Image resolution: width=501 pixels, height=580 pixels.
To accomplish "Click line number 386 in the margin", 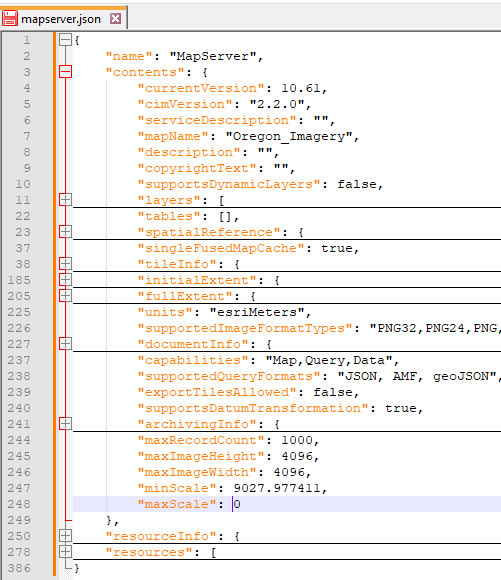I will click(x=19, y=568).
